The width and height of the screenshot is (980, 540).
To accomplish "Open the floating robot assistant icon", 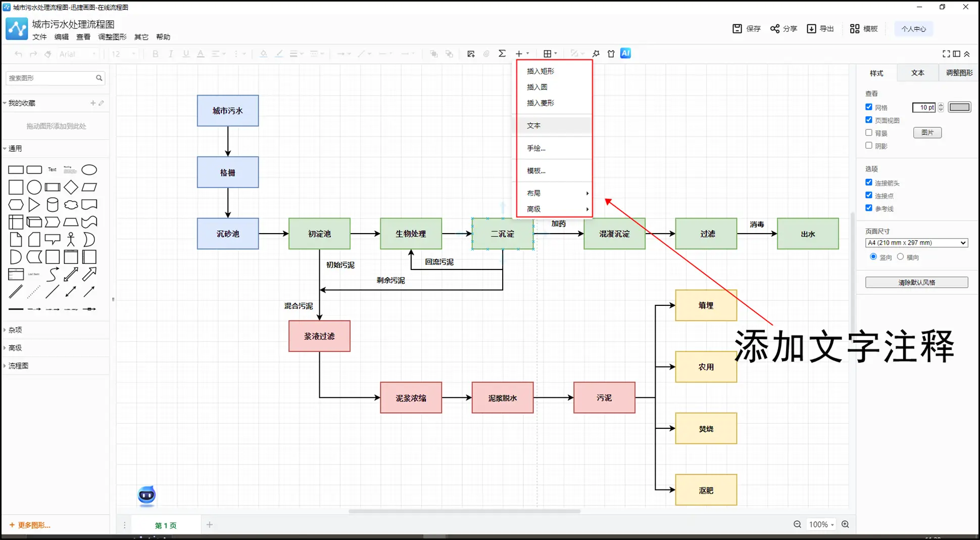I will (x=146, y=495).
